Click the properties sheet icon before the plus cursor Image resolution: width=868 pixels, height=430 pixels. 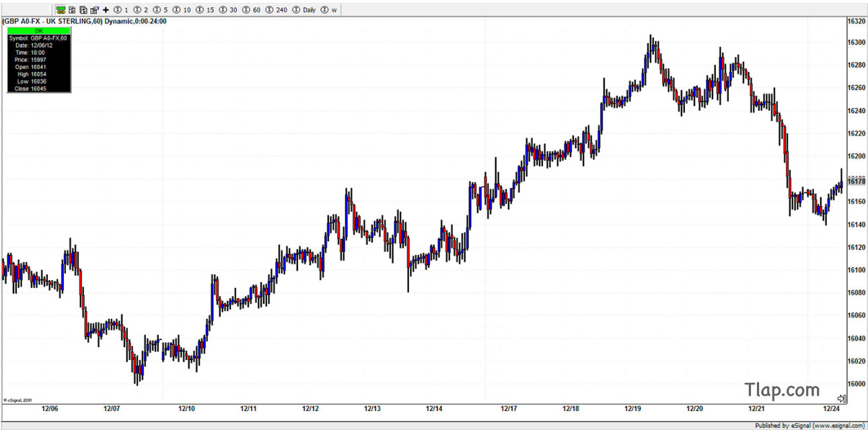(94, 10)
